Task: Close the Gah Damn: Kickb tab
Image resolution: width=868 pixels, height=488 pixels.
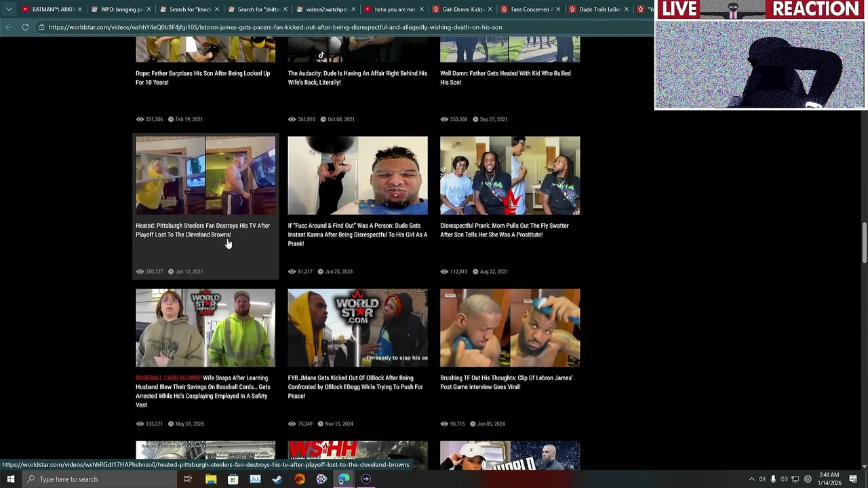Action: click(490, 9)
